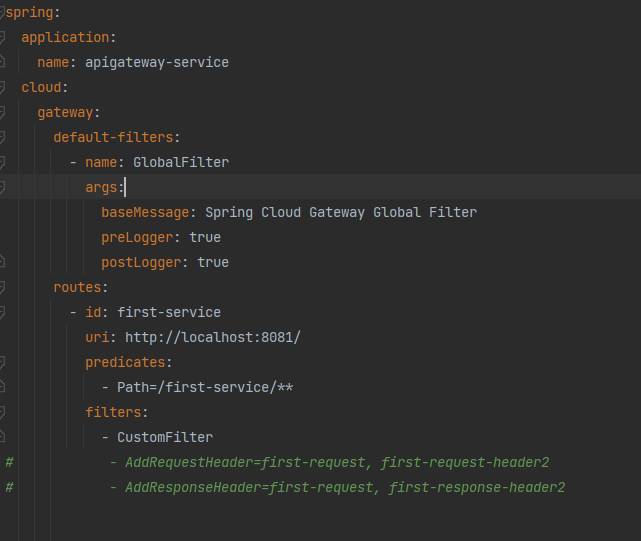Click the 'name' key before GlobalFilter
Screen dimensions: 641x541
click(x=101, y=162)
